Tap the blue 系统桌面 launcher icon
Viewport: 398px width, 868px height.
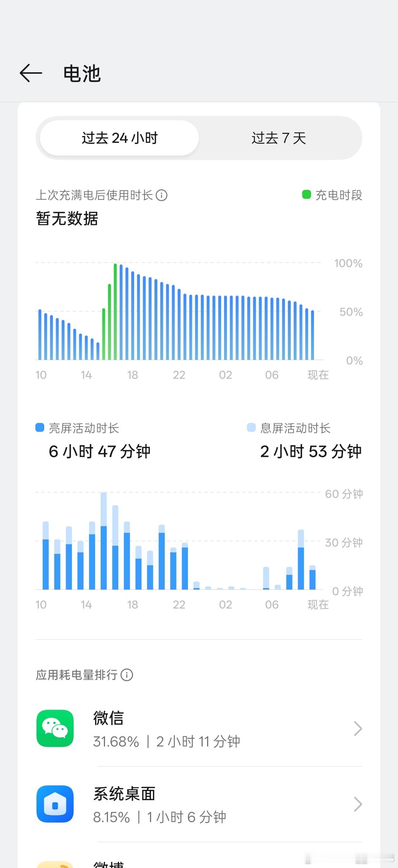55,804
